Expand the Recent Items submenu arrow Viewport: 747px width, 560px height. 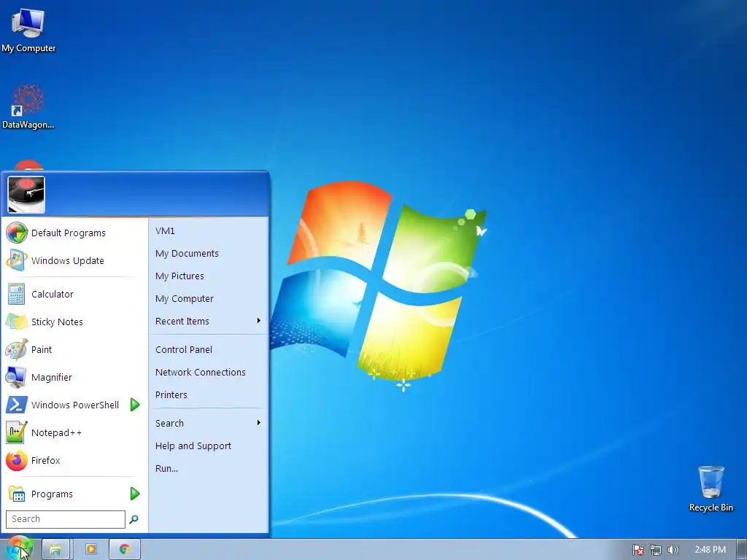pos(259,321)
